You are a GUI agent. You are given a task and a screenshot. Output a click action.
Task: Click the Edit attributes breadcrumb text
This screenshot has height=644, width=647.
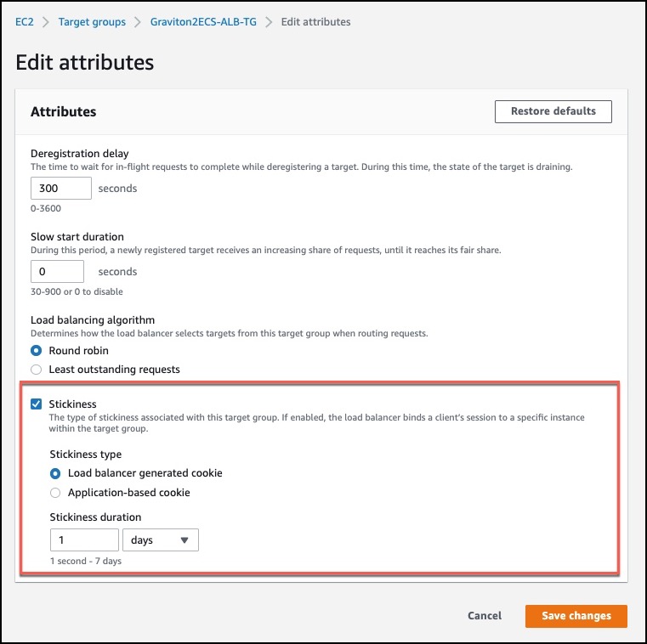coord(315,22)
